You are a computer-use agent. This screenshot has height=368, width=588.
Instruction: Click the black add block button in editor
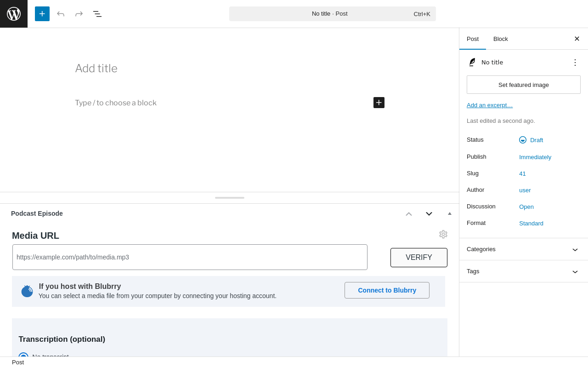(379, 103)
